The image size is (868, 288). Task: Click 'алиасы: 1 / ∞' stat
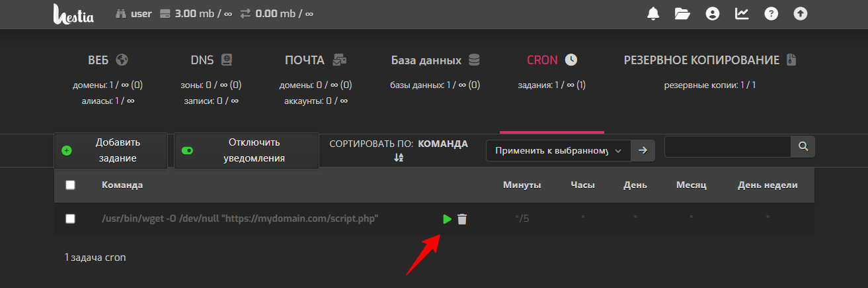[108, 101]
